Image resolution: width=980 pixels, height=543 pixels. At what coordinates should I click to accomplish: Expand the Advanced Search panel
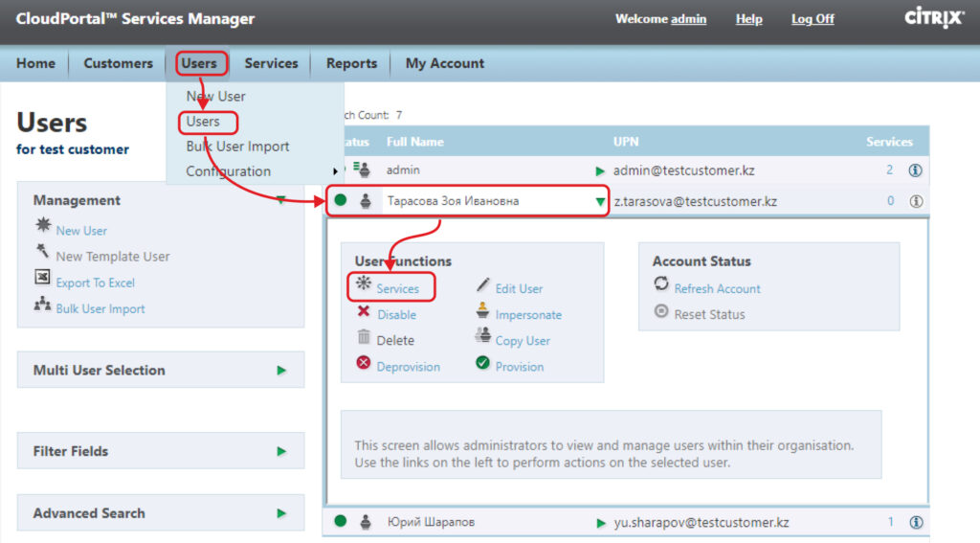click(281, 513)
